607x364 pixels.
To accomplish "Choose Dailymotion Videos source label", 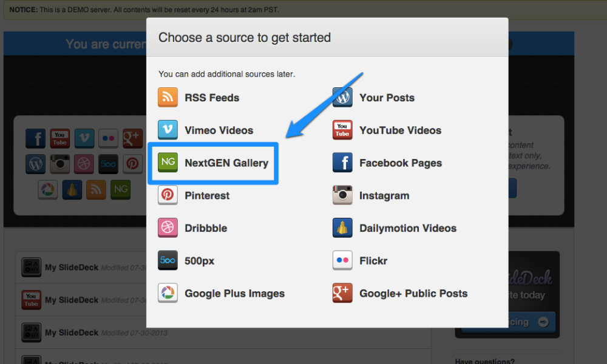I will 408,228.
